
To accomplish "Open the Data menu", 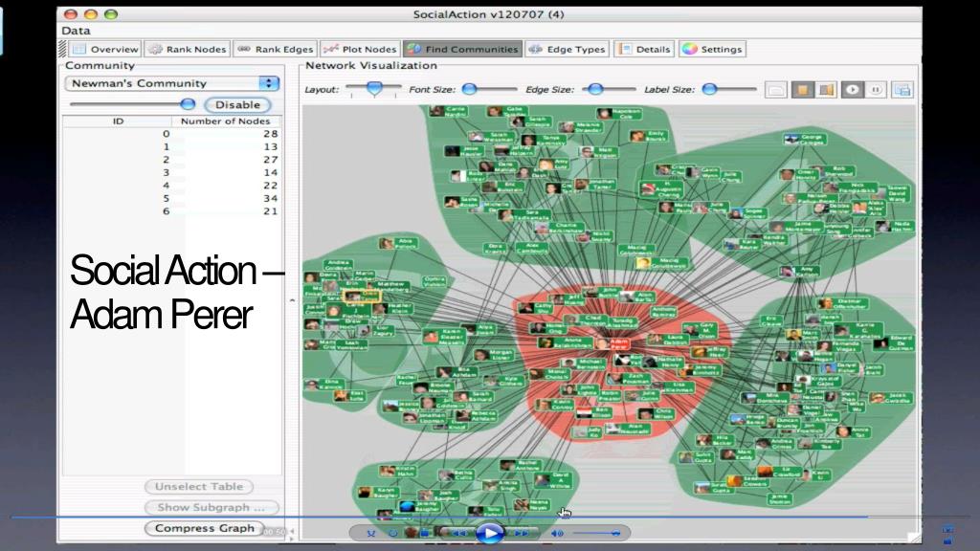I will point(76,31).
